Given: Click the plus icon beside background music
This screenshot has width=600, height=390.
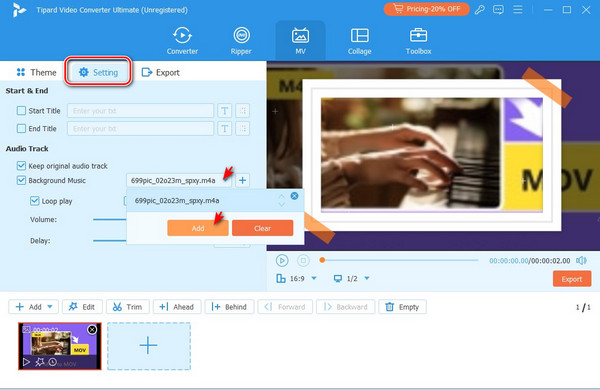Looking at the screenshot, I should point(242,180).
